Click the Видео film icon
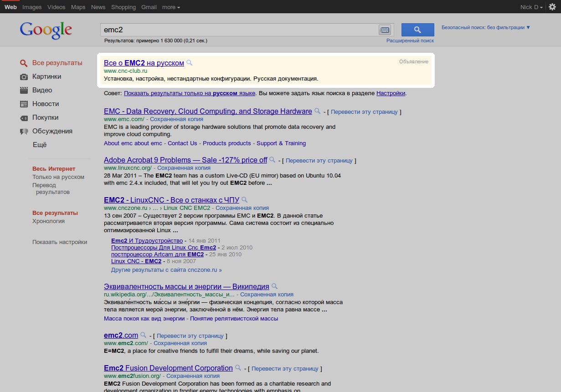 (24, 91)
